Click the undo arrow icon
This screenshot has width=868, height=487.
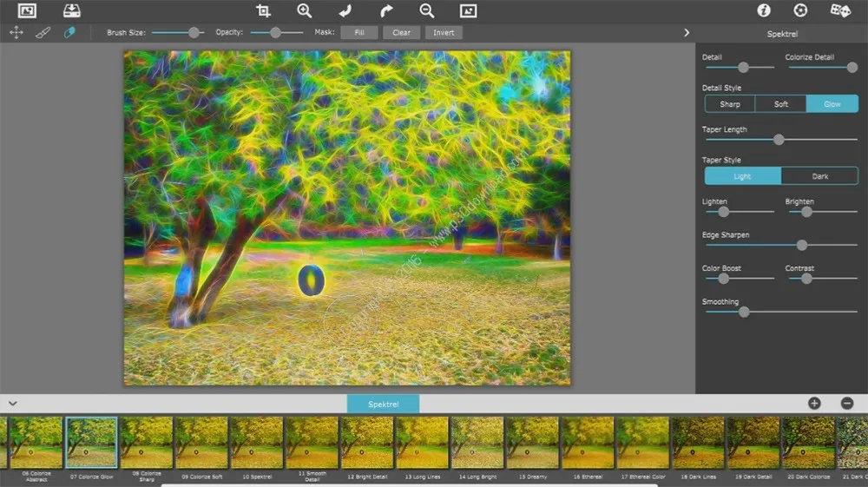pyautogui.click(x=345, y=10)
